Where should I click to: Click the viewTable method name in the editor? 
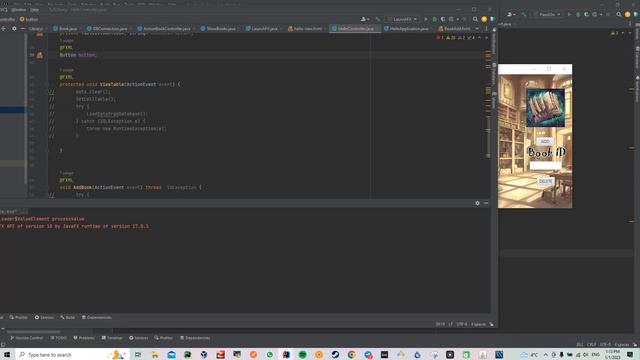pos(112,84)
